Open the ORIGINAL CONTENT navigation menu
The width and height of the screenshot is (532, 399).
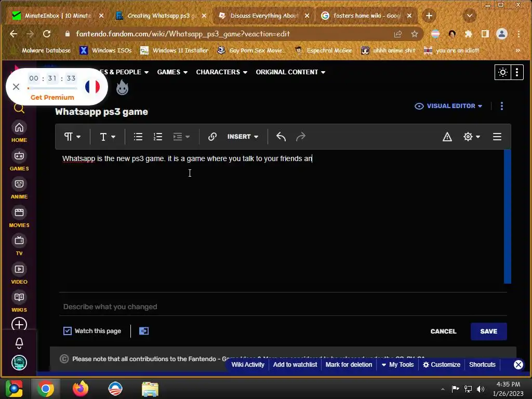[x=290, y=72]
